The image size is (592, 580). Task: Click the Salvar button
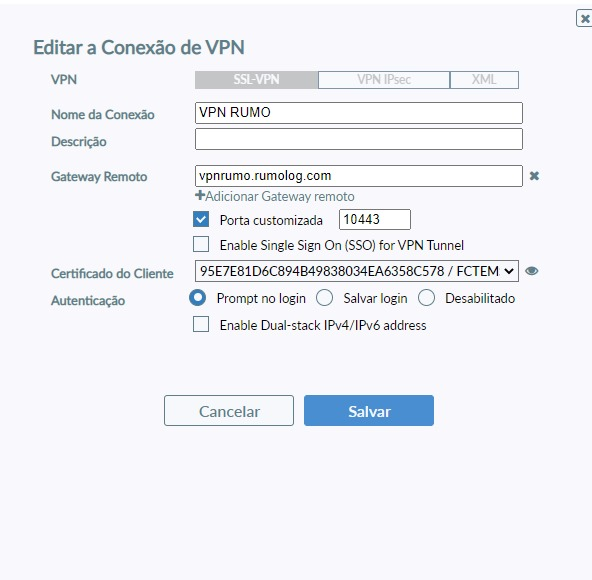point(369,411)
